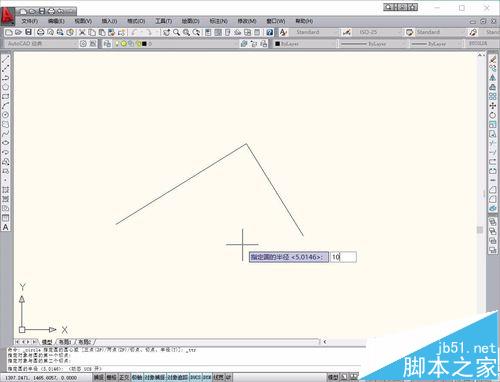Viewport: 500px width, 382px height.
Task: Toggle DUCS in status bar
Action: coord(195,377)
